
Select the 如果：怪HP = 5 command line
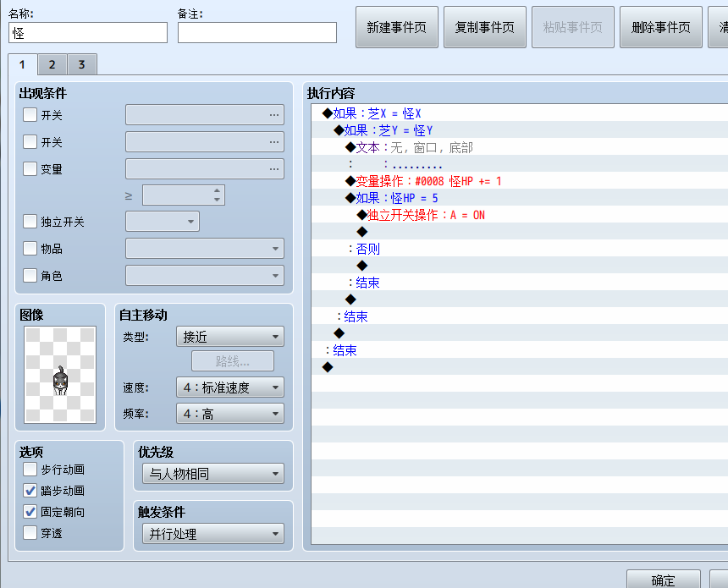point(520,198)
